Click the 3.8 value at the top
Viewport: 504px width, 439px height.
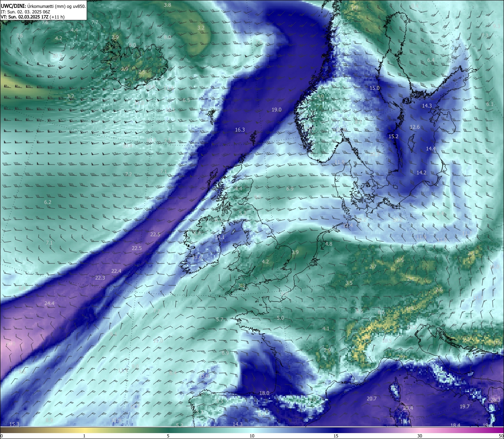(167, 5)
